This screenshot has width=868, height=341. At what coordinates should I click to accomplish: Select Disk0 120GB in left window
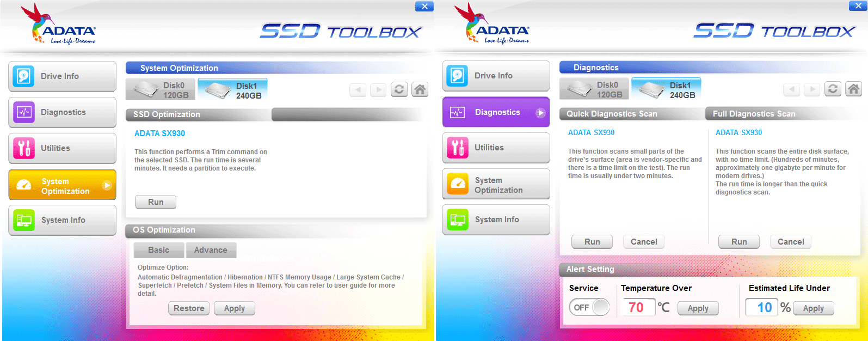tap(161, 90)
